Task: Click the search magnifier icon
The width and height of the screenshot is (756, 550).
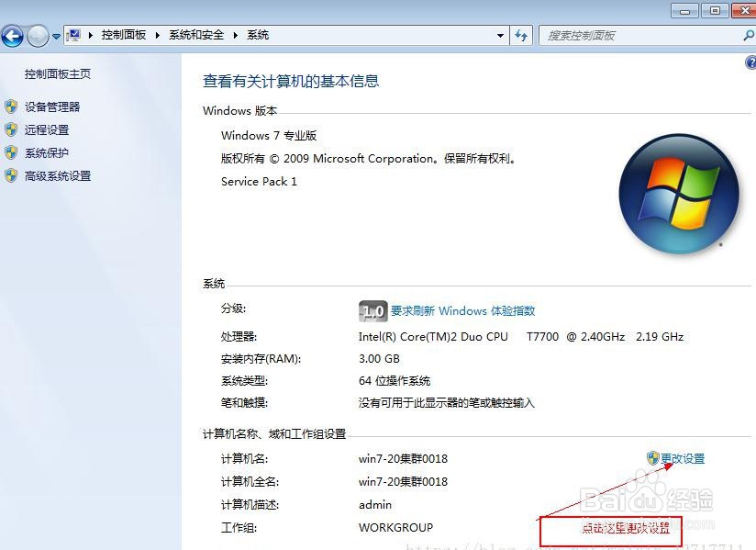Action: pos(746,35)
